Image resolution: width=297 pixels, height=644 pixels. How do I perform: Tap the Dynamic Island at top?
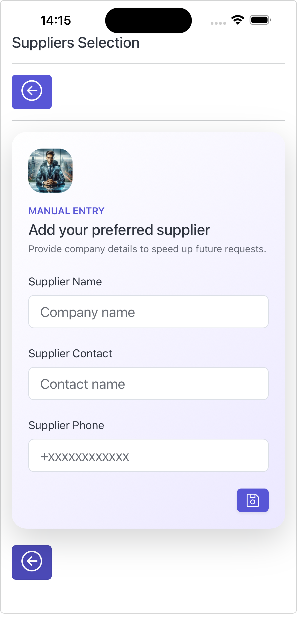point(148,20)
